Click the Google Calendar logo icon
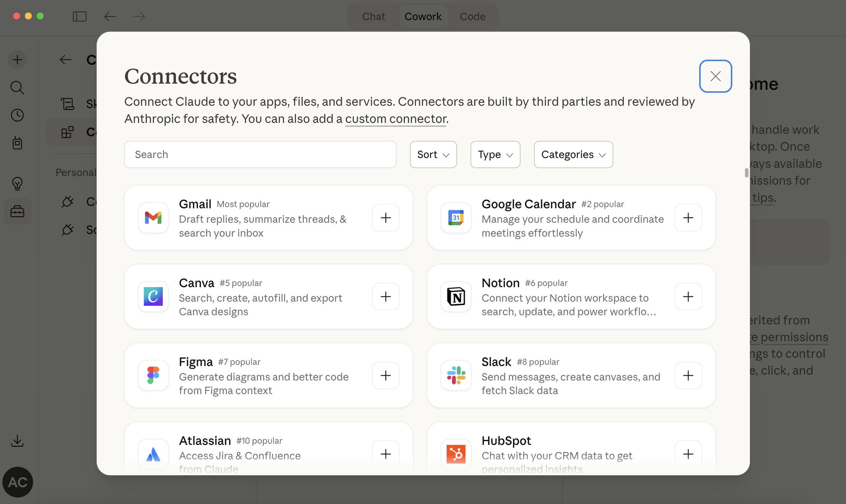Screen dimensions: 846x504 (456, 218)
